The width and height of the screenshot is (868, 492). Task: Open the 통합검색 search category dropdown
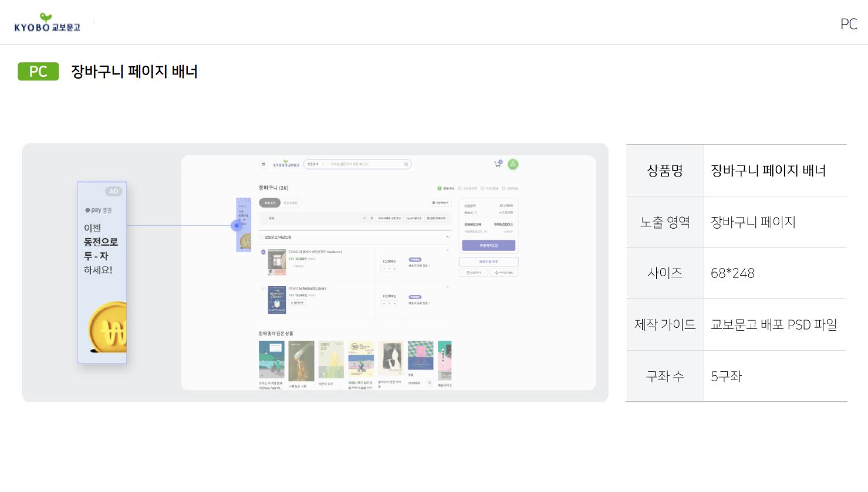315,164
